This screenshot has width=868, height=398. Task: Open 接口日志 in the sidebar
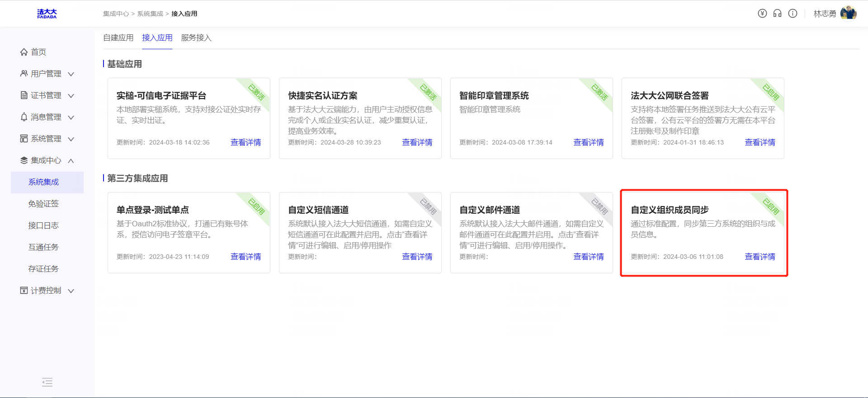[43, 225]
